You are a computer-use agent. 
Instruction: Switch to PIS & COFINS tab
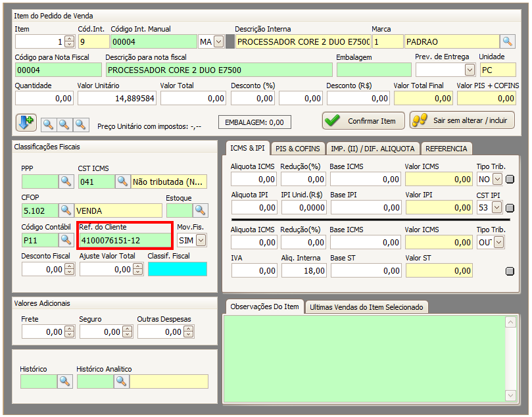point(299,149)
